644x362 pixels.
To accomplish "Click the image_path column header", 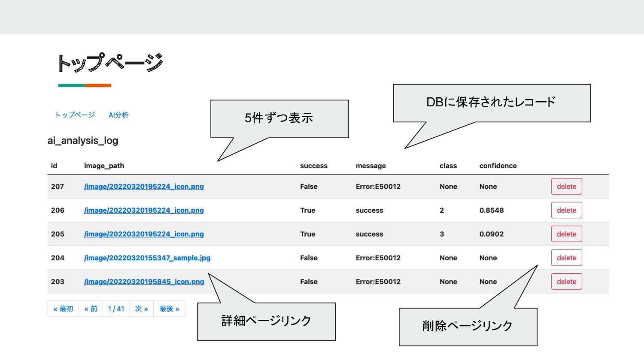I will coord(104,166).
